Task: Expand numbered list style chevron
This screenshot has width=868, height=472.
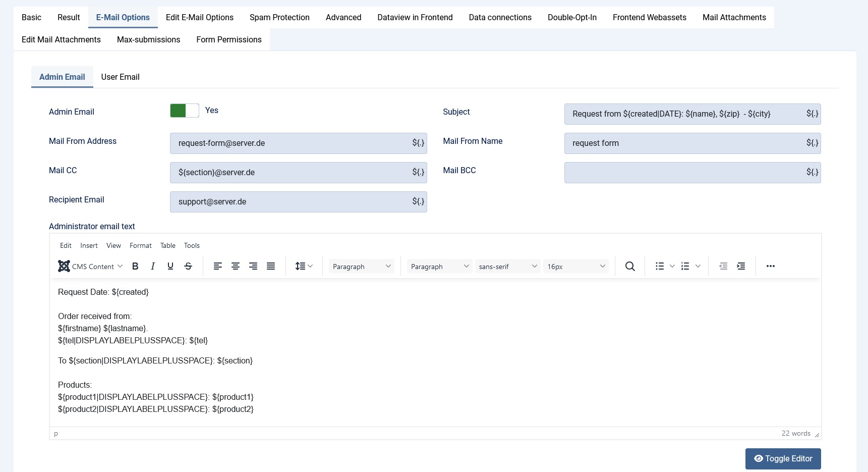Action: point(698,266)
